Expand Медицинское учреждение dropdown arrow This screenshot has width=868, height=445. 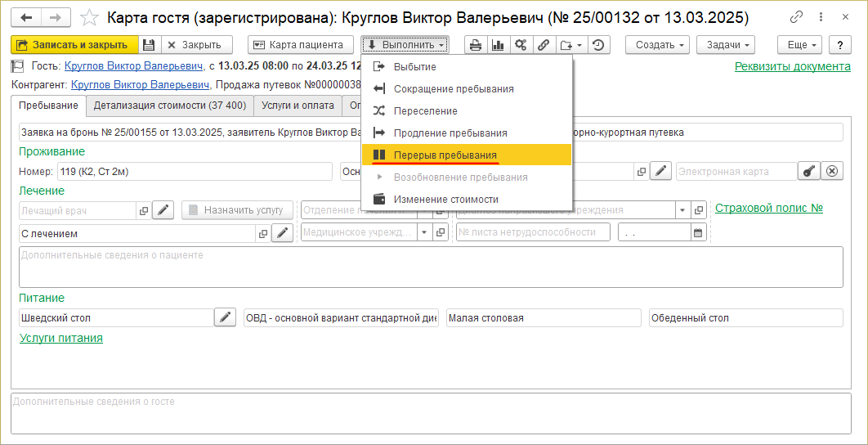point(425,233)
